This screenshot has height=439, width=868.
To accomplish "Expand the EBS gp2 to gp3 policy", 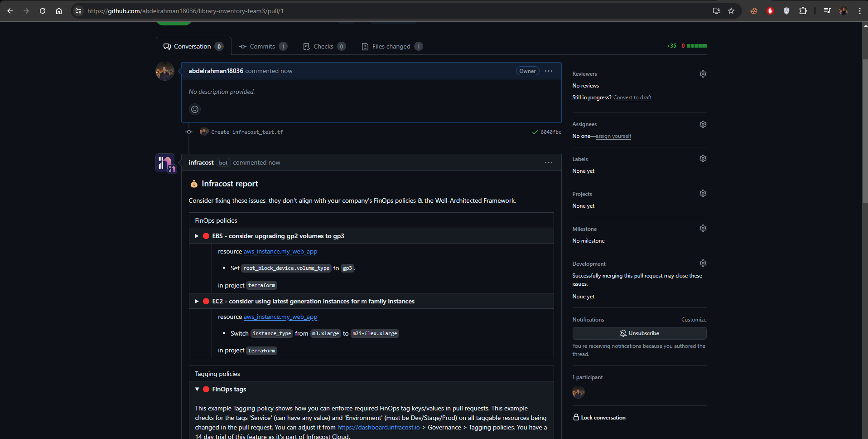I will pos(197,236).
